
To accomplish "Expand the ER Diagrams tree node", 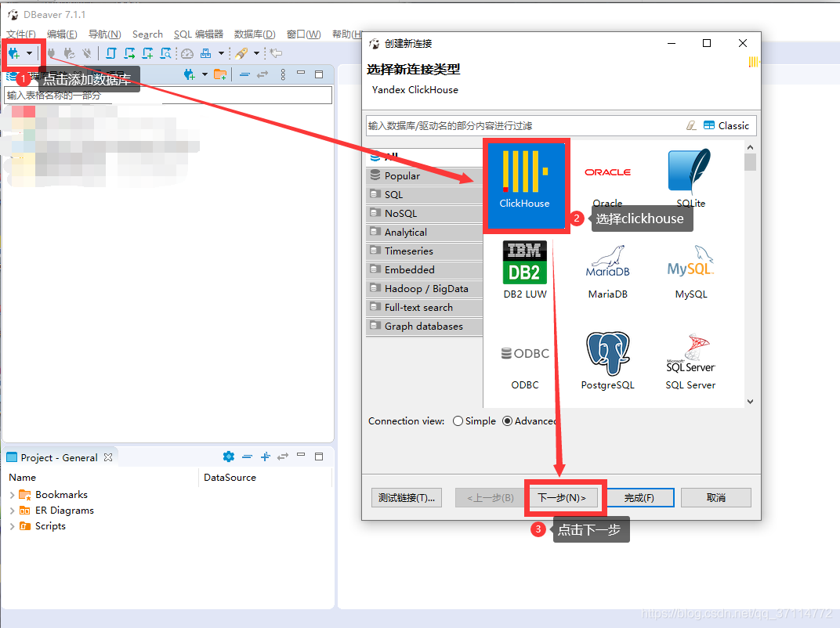I will pos(13,511).
